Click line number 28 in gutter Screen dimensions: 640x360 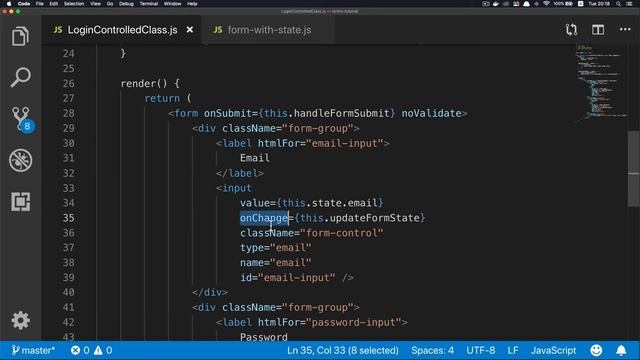pos(69,113)
